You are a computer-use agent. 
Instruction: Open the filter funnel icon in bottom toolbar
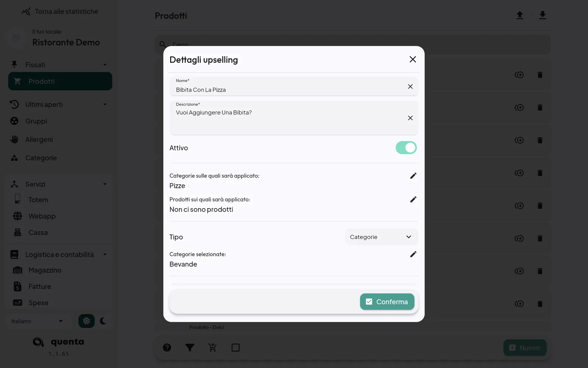tap(190, 348)
